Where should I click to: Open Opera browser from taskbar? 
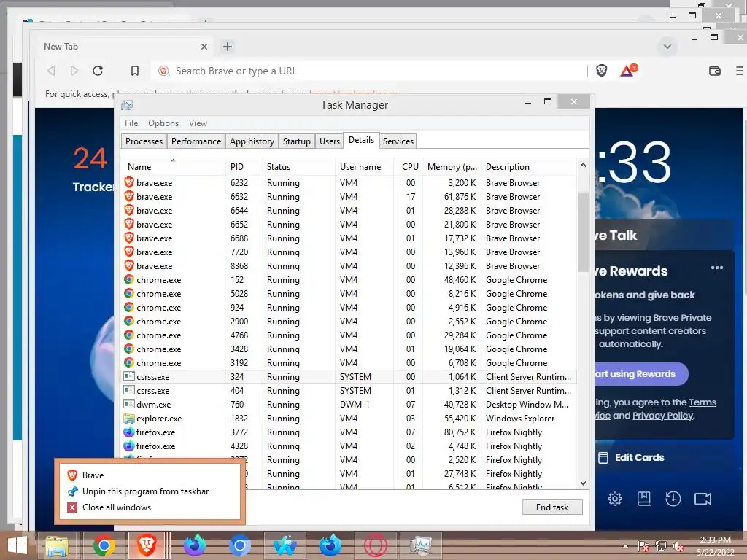376,545
